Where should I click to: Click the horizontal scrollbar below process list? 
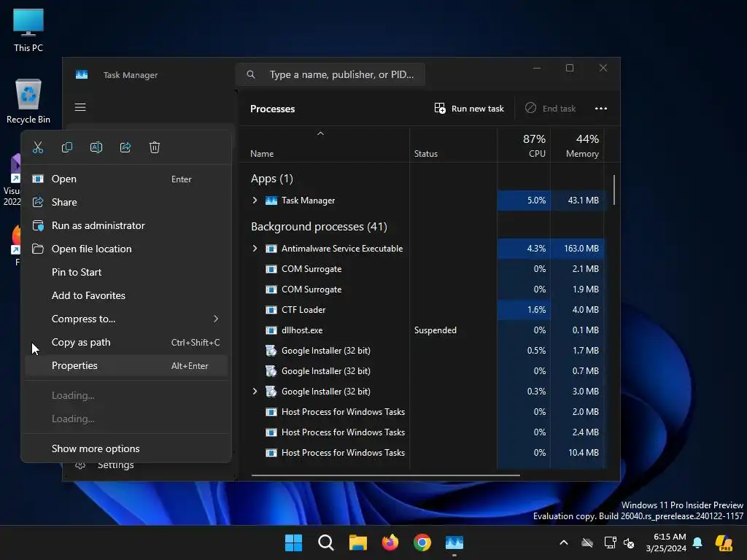(385, 475)
